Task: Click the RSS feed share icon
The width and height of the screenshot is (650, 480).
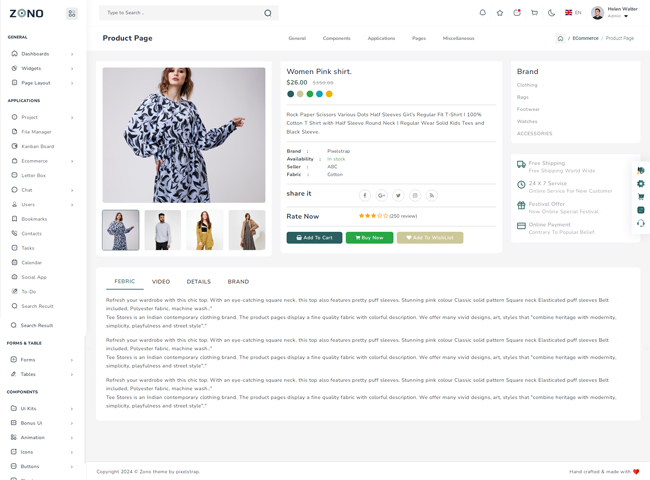Action: point(432,195)
